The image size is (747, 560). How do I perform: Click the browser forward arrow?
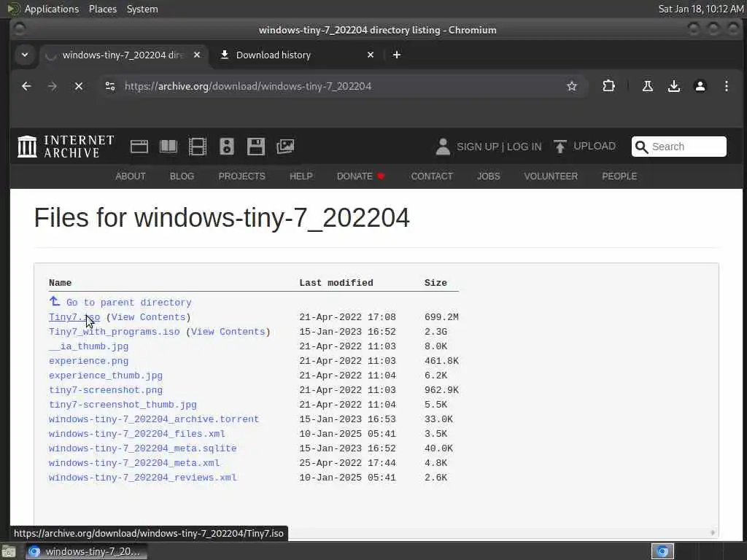click(x=53, y=86)
